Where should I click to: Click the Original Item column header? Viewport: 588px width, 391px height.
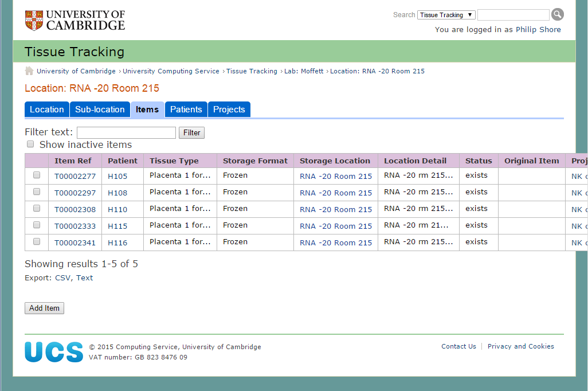[x=532, y=161]
